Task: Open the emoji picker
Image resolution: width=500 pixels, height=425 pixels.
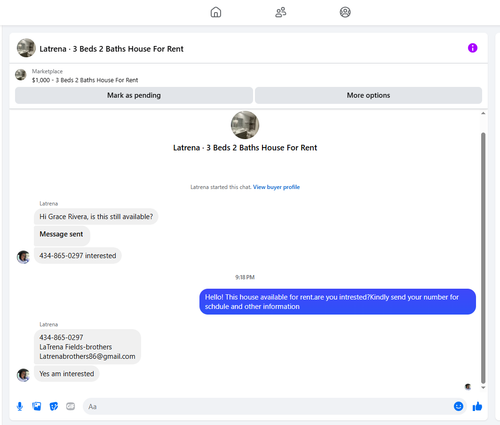Action: [458, 406]
